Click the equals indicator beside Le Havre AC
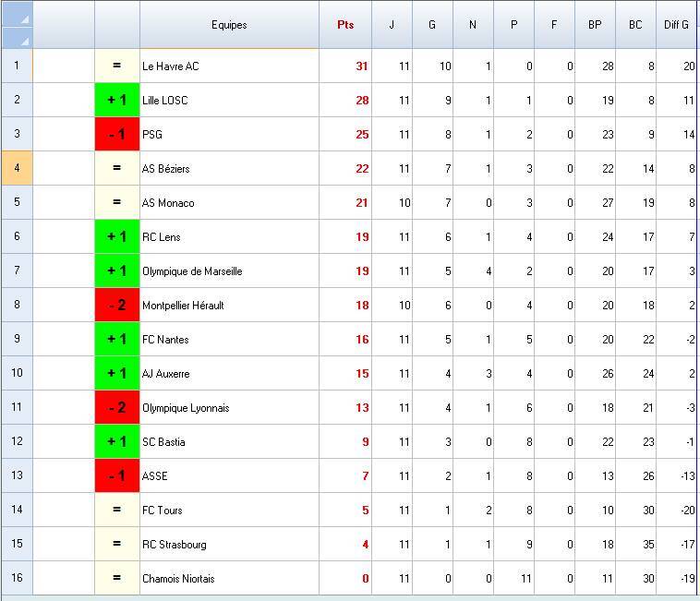 (x=117, y=66)
